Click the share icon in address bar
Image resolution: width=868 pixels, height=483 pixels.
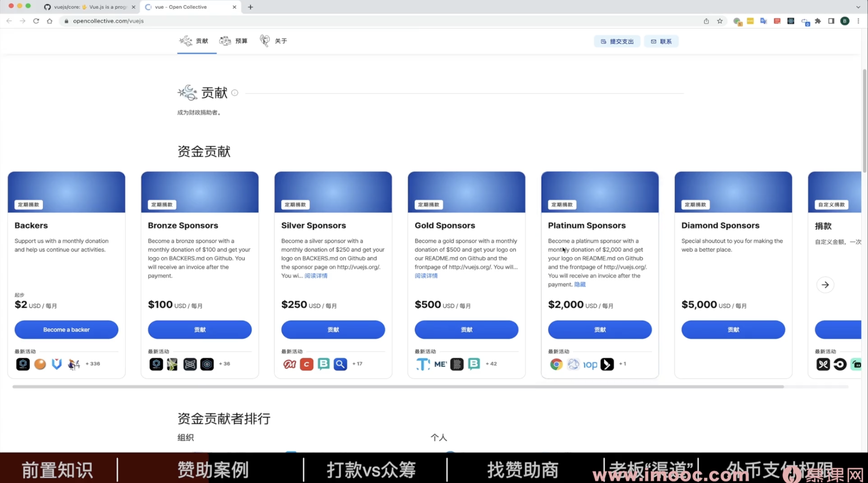click(x=706, y=21)
